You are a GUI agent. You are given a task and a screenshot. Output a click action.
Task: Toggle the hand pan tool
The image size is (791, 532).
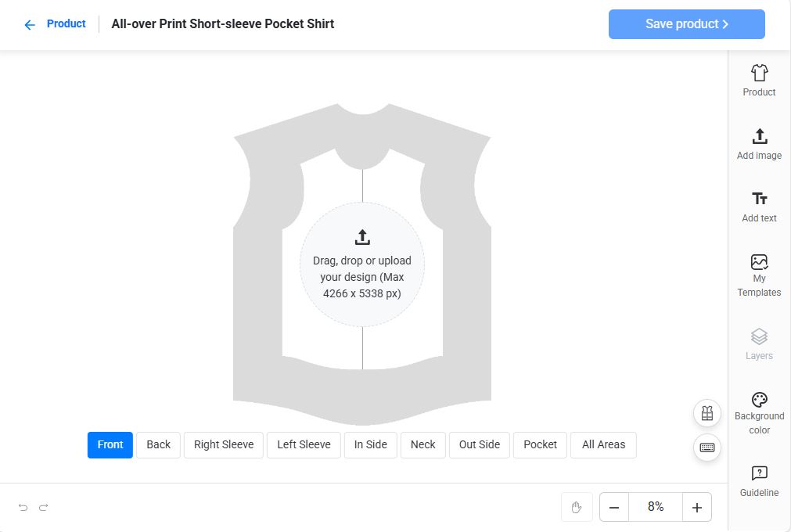[577, 507]
